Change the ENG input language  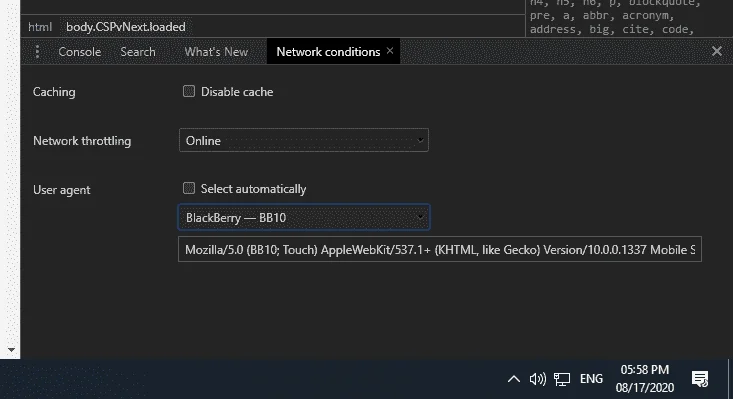(x=591, y=379)
